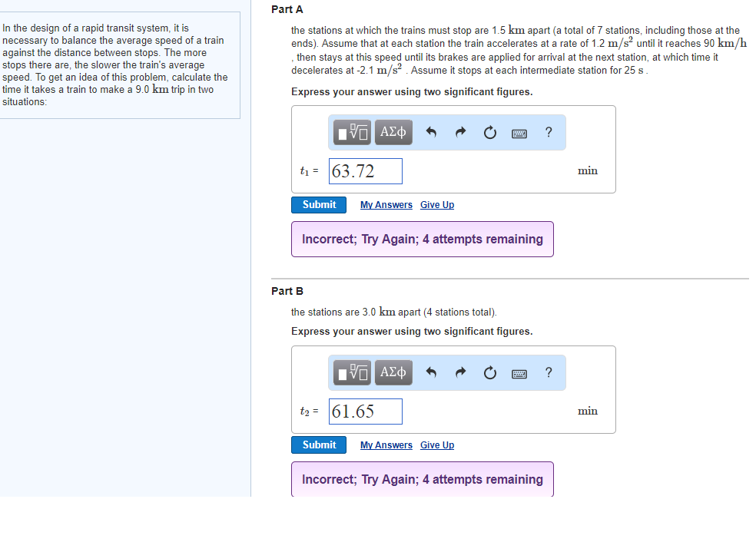The width and height of the screenshot is (756, 552).
Task: Open keyboard shortcuts icon in Part B
Action: (x=519, y=373)
